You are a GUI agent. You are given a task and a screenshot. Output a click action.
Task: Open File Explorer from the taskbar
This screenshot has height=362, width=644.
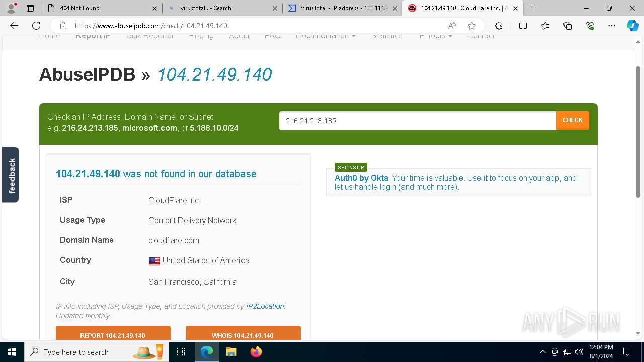(231, 352)
